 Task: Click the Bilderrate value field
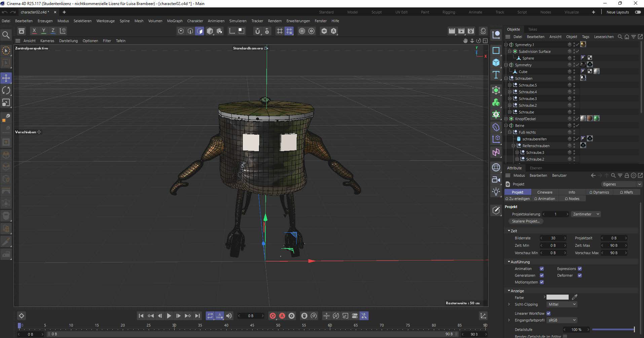click(x=553, y=238)
